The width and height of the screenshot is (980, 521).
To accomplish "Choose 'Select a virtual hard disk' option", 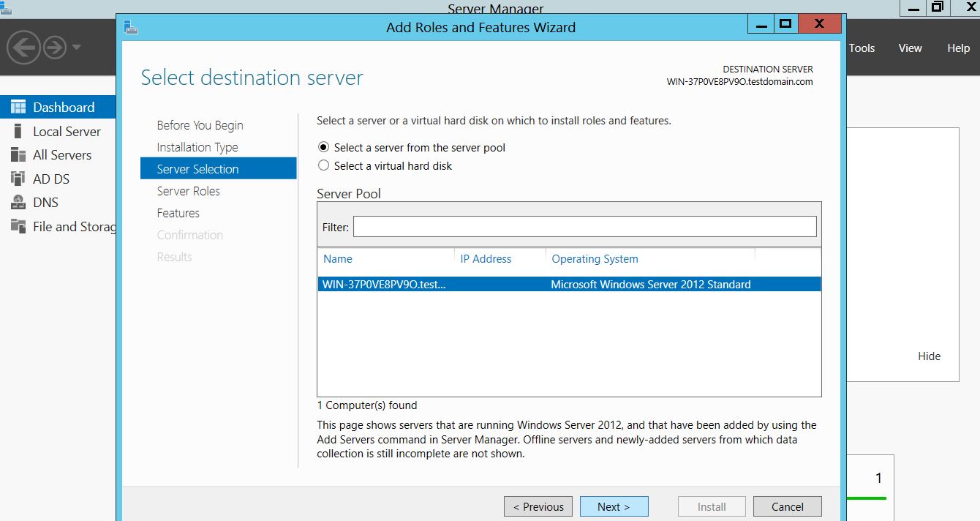I will [324, 166].
